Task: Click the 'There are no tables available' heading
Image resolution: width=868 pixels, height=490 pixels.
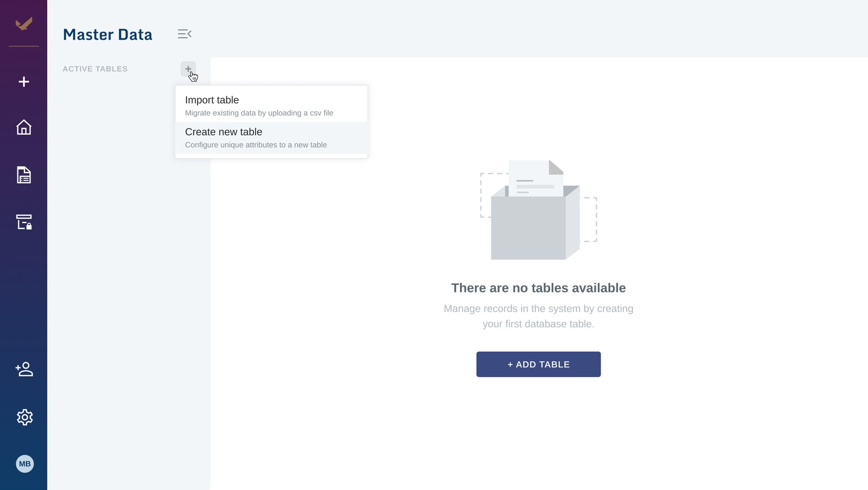Action: 538,288
